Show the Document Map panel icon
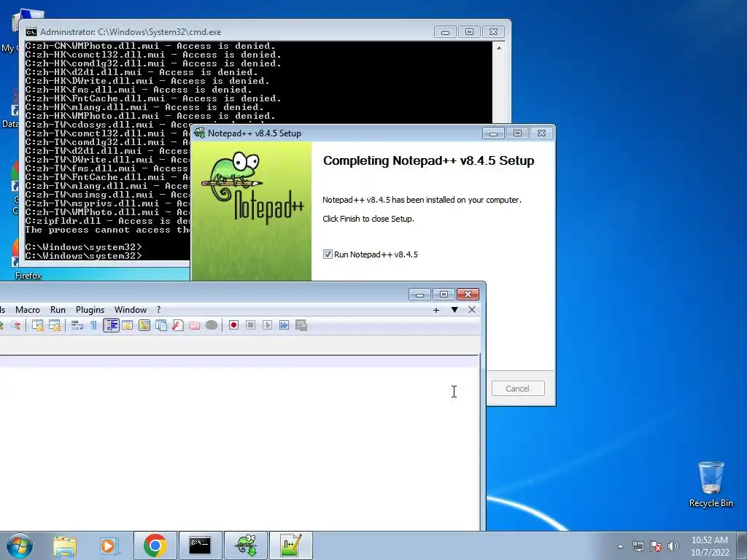Viewport: 747px width, 560px height. coord(144,325)
